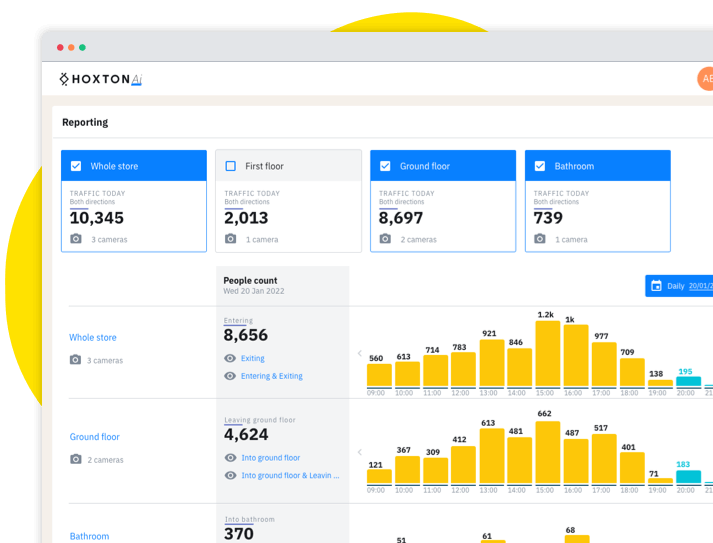Click the 662 bar in Ground floor chart
This screenshot has height=543, width=713.
[548, 452]
